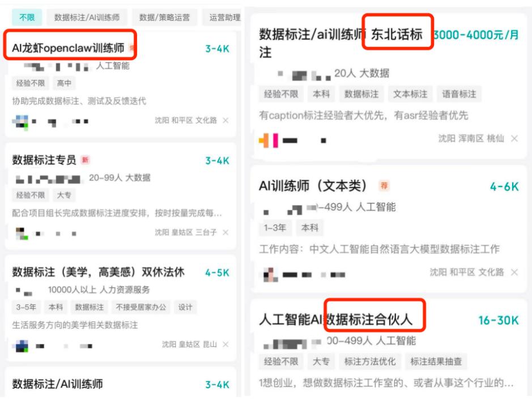Open recruiter avatar on the 美学 数据标注 card
The height and width of the screenshot is (408, 532).
(x=21, y=346)
